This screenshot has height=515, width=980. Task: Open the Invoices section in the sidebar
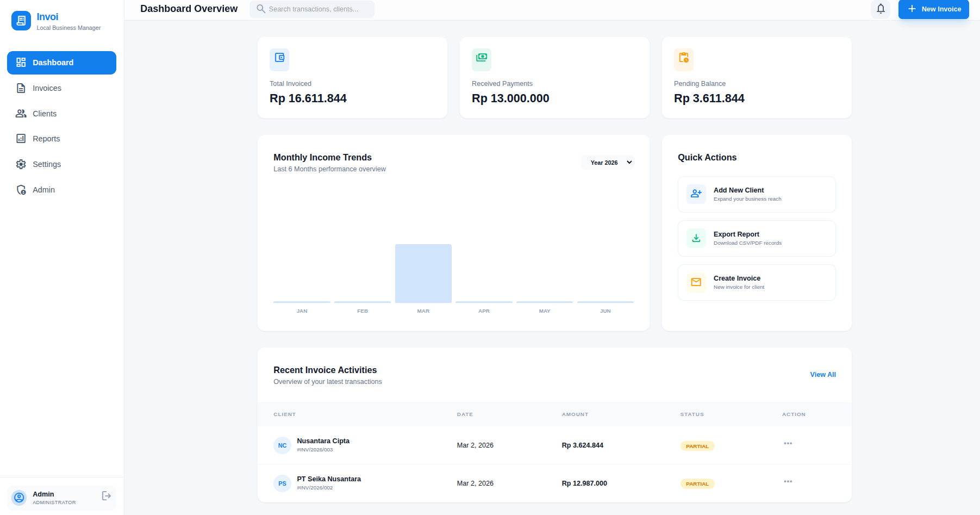coord(46,88)
